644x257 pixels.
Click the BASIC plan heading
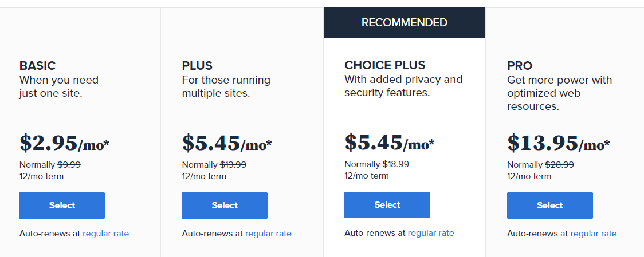tap(37, 66)
